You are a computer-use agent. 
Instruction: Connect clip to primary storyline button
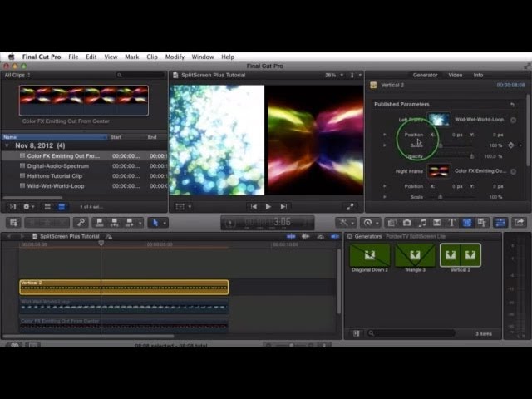pyautogui.click(x=100, y=223)
